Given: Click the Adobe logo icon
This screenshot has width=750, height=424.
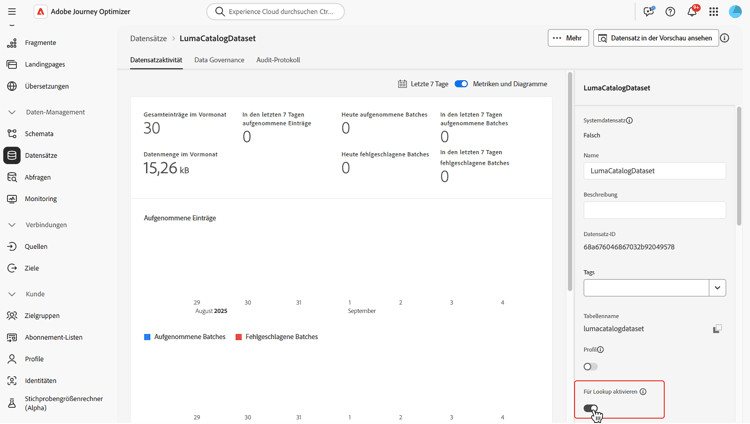Looking at the screenshot, I should click(41, 11).
